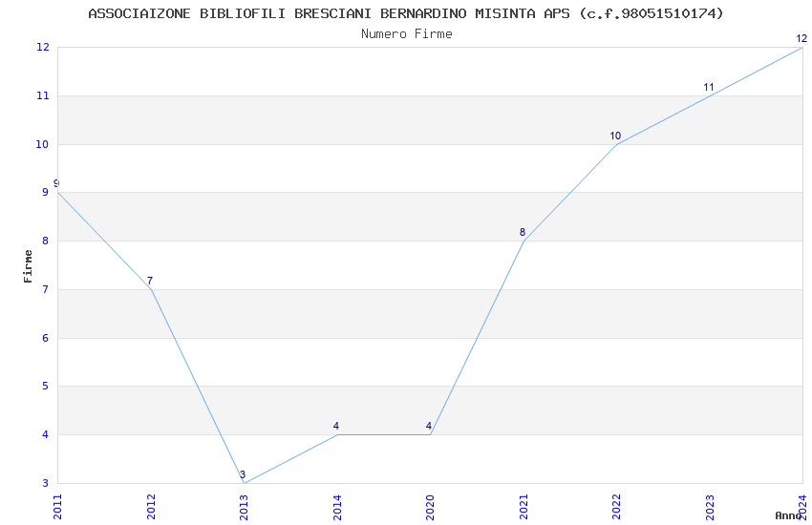This screenshot has height=525, width=812.
Task: Click the y-axis tick label 7
Action: (46, 289)
